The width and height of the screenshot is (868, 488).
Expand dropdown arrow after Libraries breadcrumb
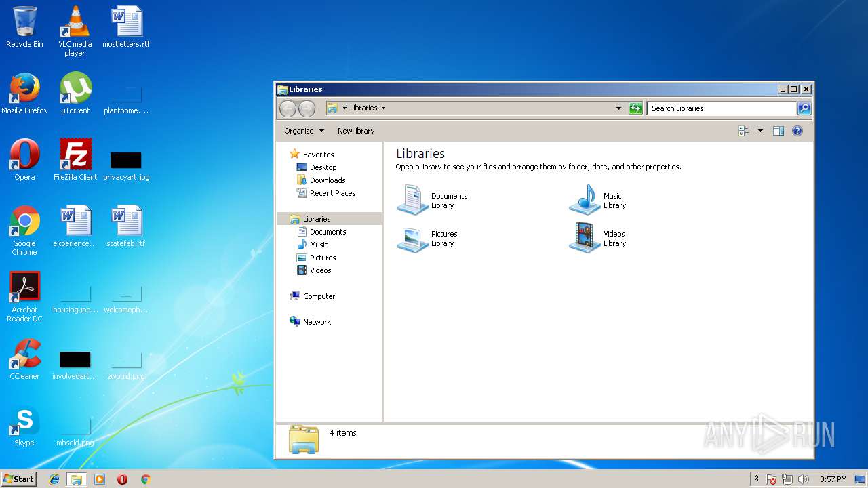point(383,108)
